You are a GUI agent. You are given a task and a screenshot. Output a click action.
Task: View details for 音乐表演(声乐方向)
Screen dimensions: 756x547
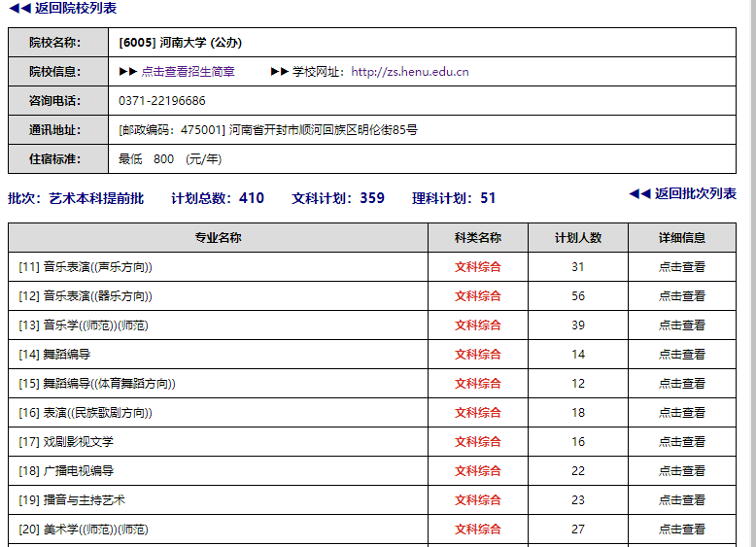(x=681, y=267)
